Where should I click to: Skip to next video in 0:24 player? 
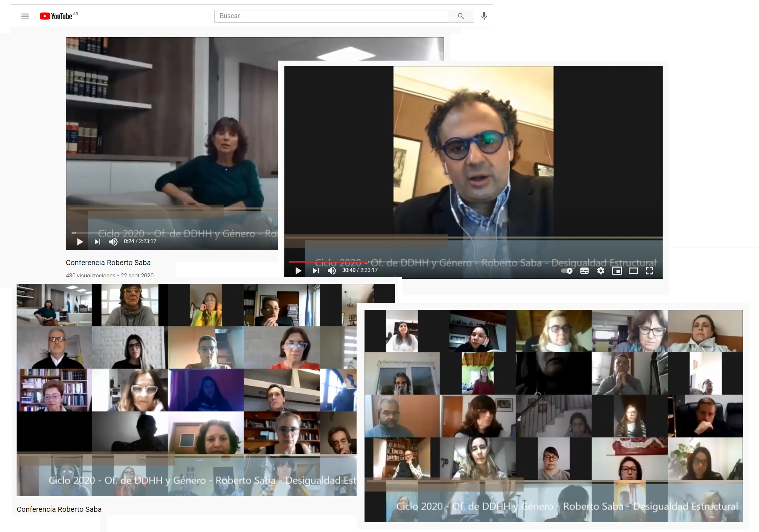(97, 242)
